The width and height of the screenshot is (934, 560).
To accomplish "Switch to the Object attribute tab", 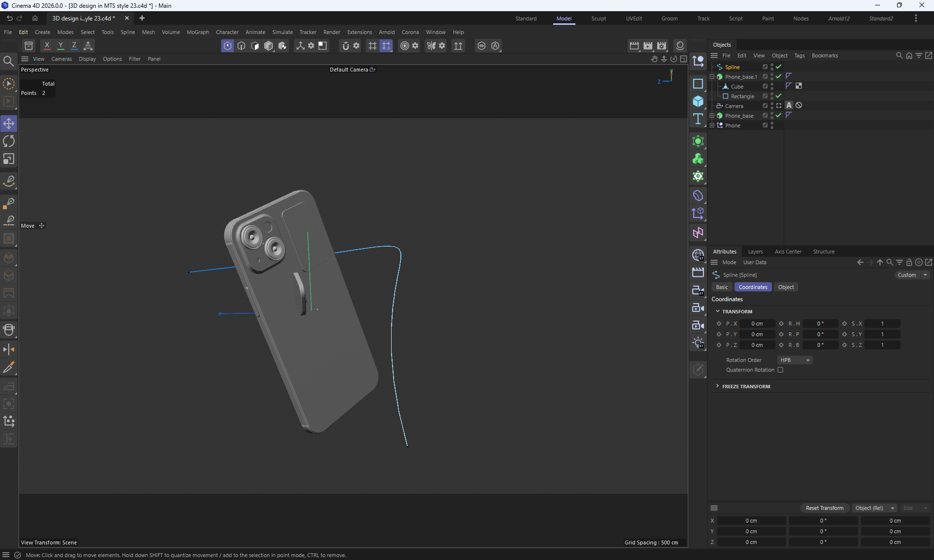I will (x=786, y=287).
